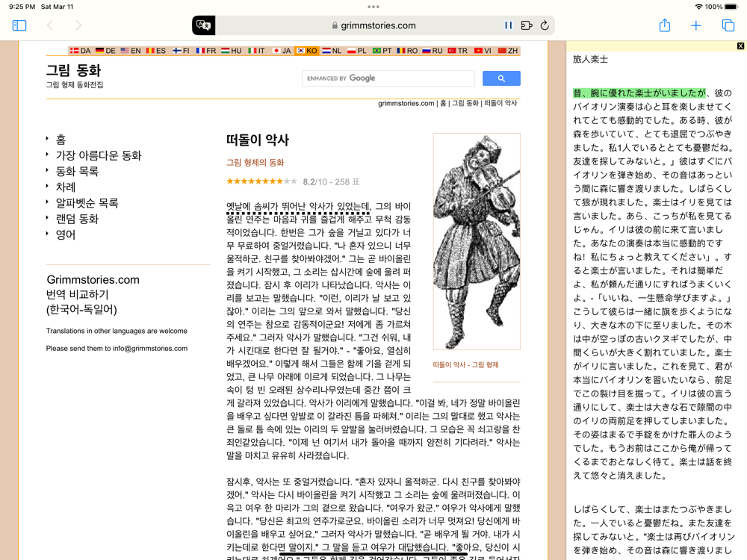Switch language to RO Romanian

click(x=407, y=51)
